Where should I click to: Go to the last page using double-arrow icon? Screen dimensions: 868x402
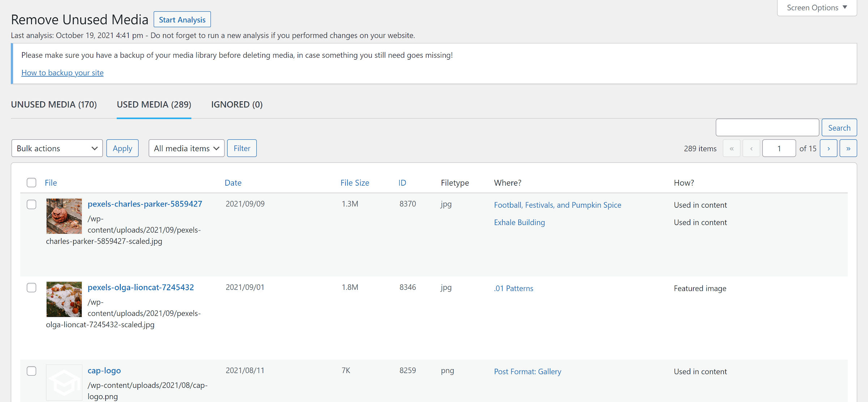tap(848, 148)
